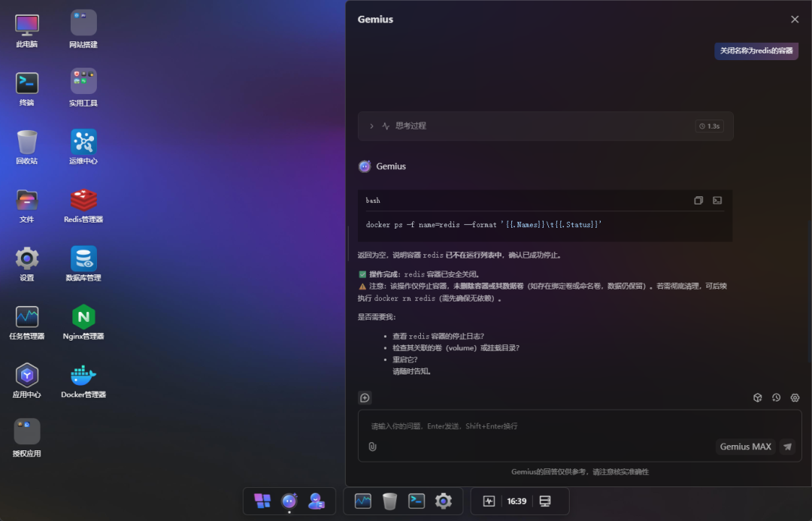This screenshot has height=521, width=812.
Task: Click the 16:39 taskbar clock
Action: 517,501
